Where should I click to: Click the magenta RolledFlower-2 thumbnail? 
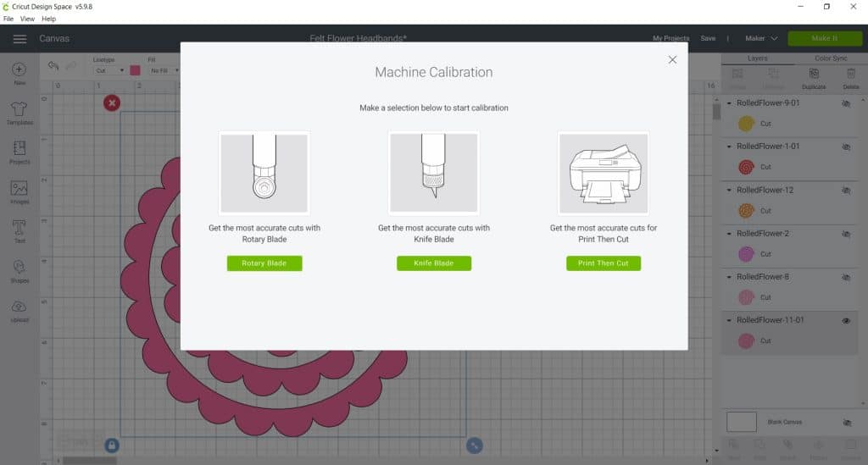[746, 254]
